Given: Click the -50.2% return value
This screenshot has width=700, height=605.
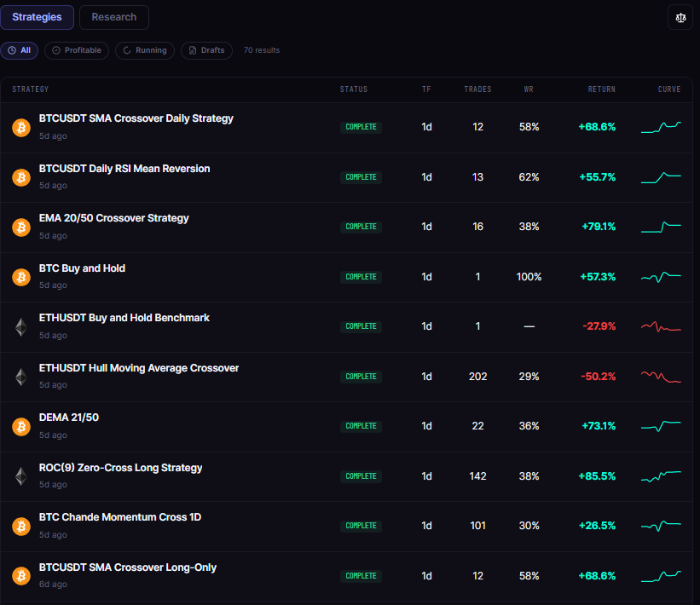Looking at the screenshot, I should (599, 377).
